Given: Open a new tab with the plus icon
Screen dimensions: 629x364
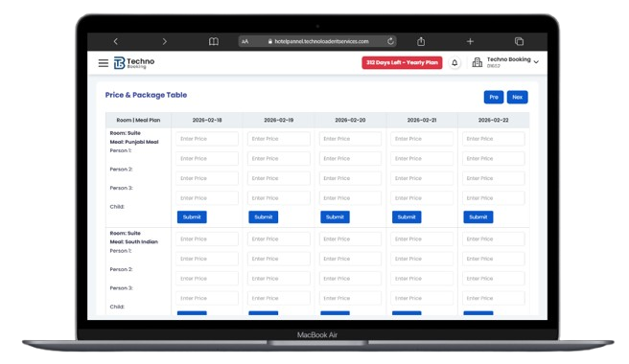Looking at the screenshot, I should pos(470,41).
